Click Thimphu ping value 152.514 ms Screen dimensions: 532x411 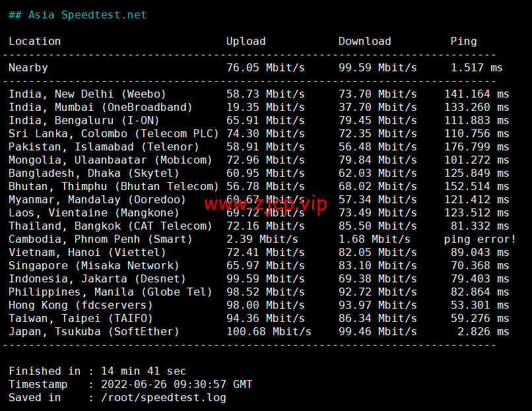point(477,187)
